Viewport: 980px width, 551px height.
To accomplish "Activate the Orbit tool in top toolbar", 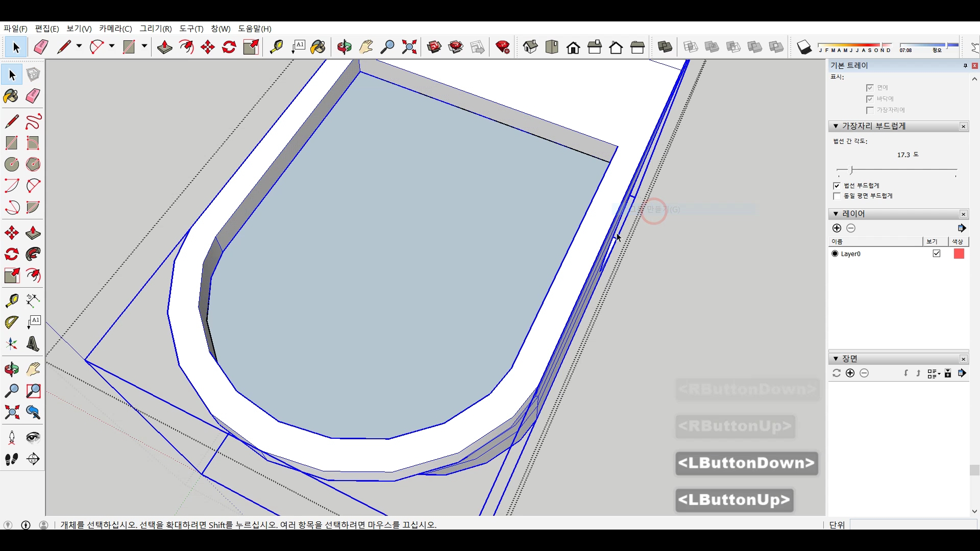I will pos(344,47).
